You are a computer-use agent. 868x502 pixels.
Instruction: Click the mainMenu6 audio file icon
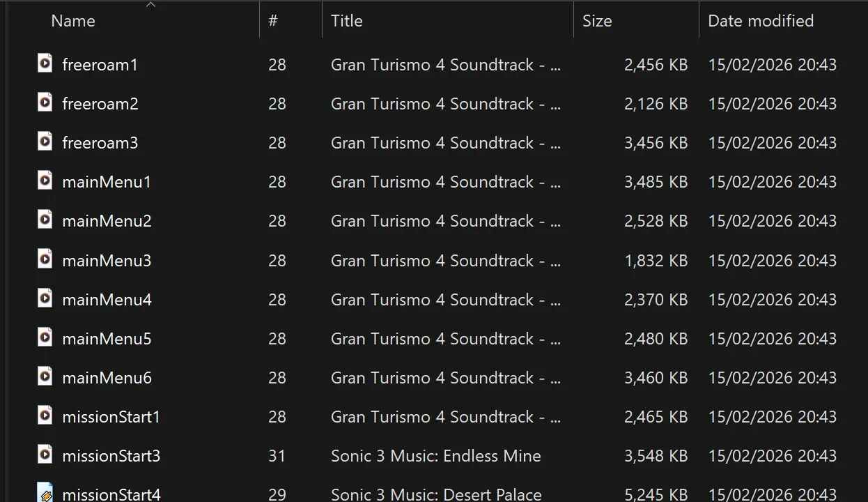coord(45,376)
